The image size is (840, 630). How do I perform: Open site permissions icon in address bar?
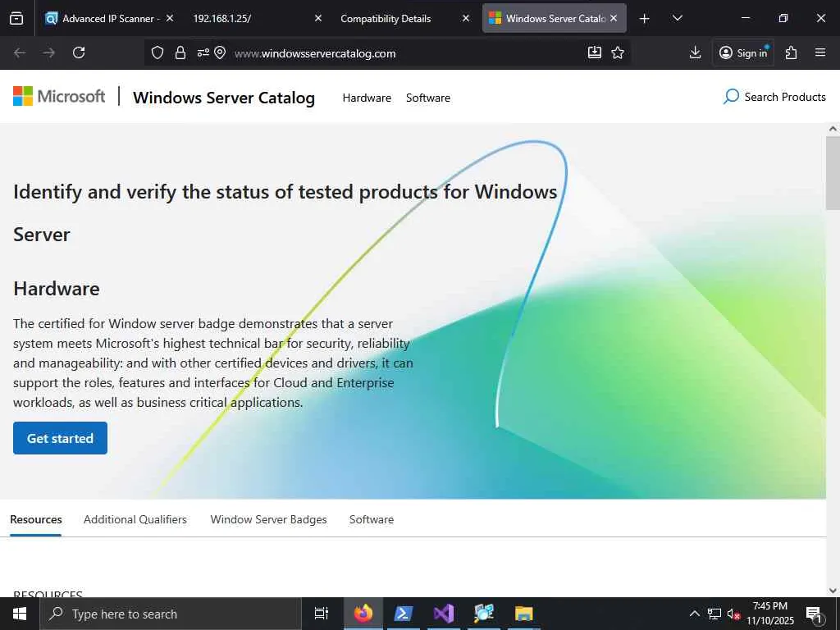[x=203, y=52]
